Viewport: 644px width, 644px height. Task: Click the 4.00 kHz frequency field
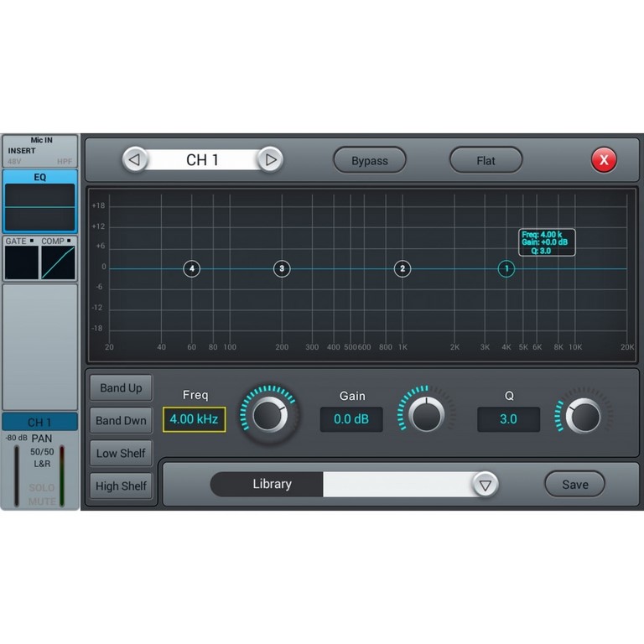pos(194,419)
